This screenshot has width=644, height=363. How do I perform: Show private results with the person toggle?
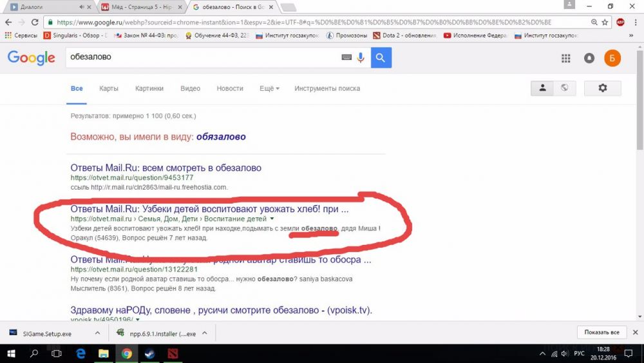542,88
